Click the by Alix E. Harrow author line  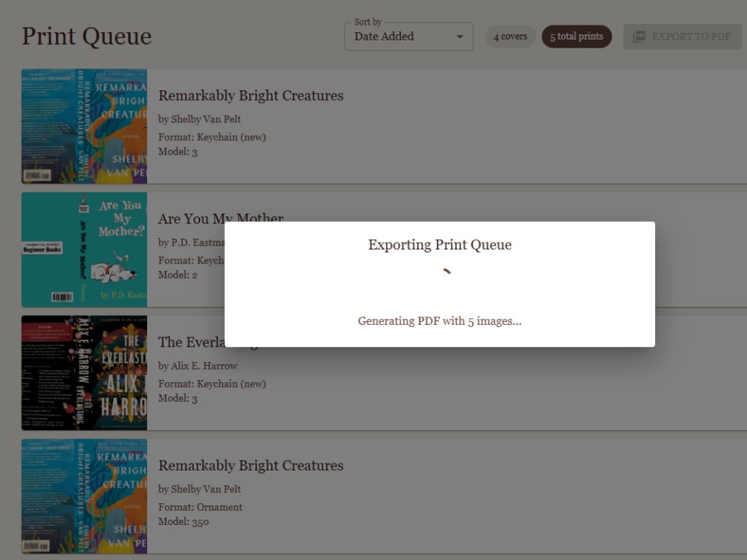click(x=198, y=366)
